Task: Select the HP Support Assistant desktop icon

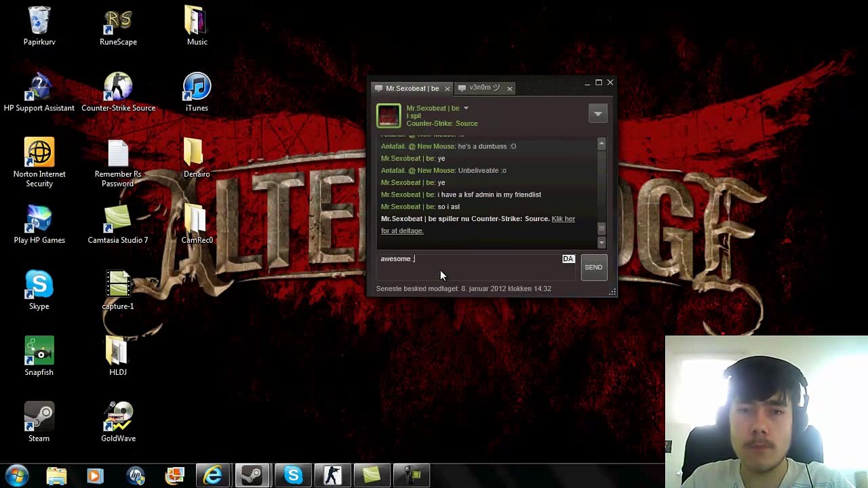Action: pos(39,92)
